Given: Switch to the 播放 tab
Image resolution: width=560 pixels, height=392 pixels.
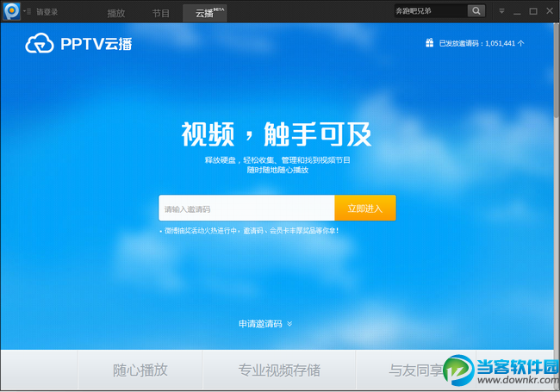Looking at the screenshot, I should click(116, 13).
